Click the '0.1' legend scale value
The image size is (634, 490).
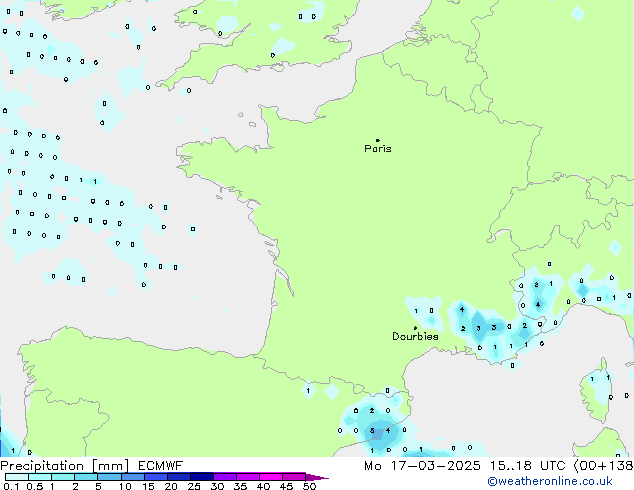11,486
